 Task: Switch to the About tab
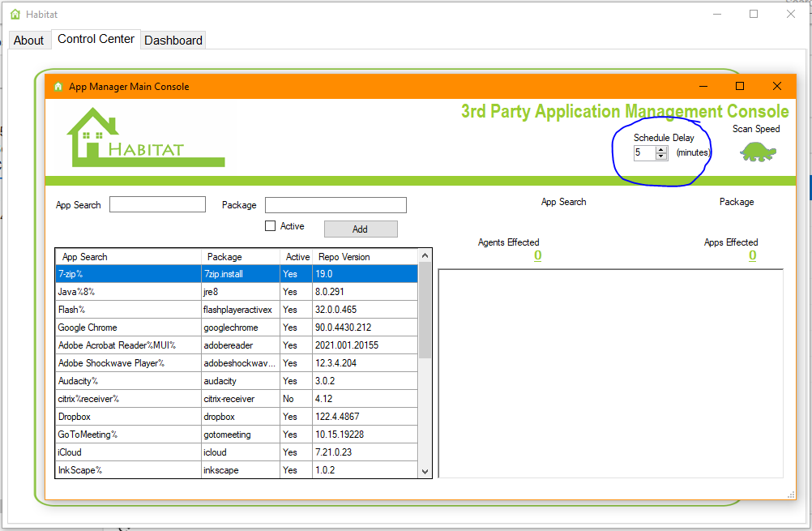pyautogui.click(x=28, y=40)
